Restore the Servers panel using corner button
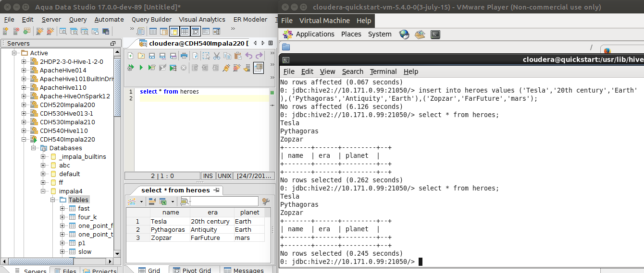 click(113, 44)
